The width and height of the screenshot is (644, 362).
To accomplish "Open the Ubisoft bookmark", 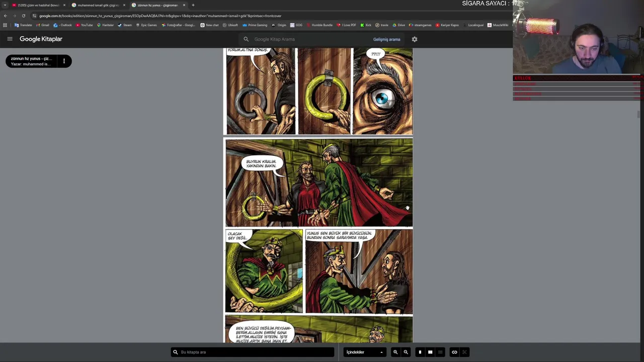I will [230, 25].
